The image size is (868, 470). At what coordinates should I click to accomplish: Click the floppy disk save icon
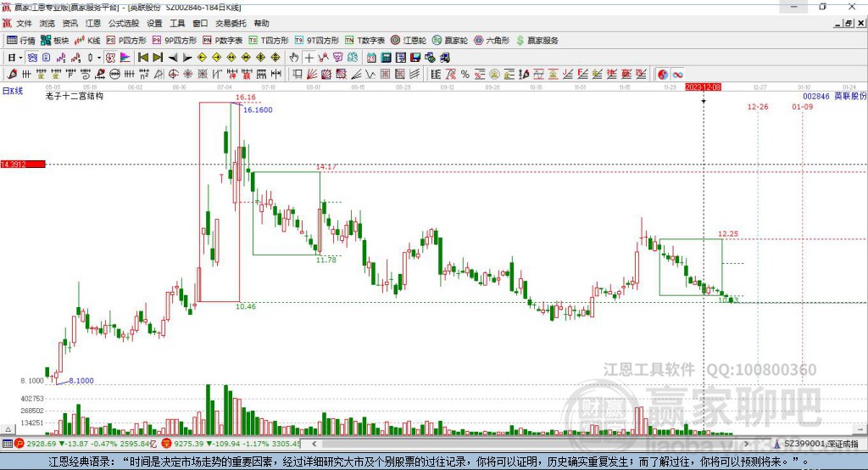point(415,58)
